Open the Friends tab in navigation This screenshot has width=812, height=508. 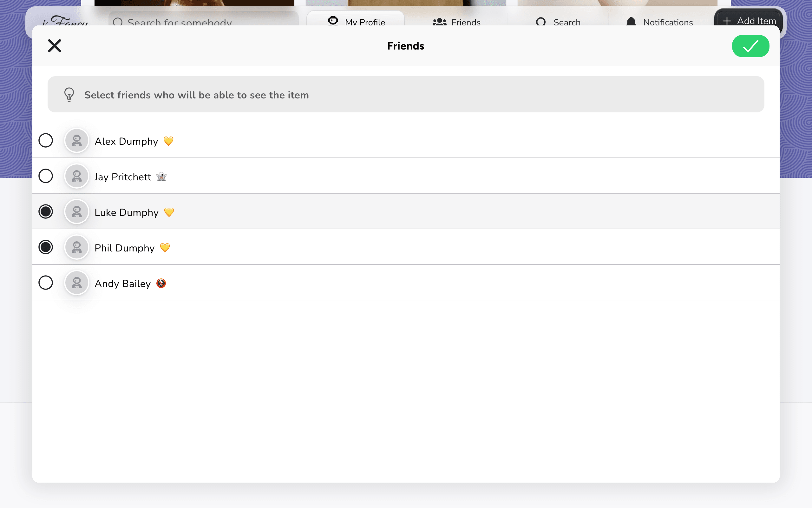[456, 22]
